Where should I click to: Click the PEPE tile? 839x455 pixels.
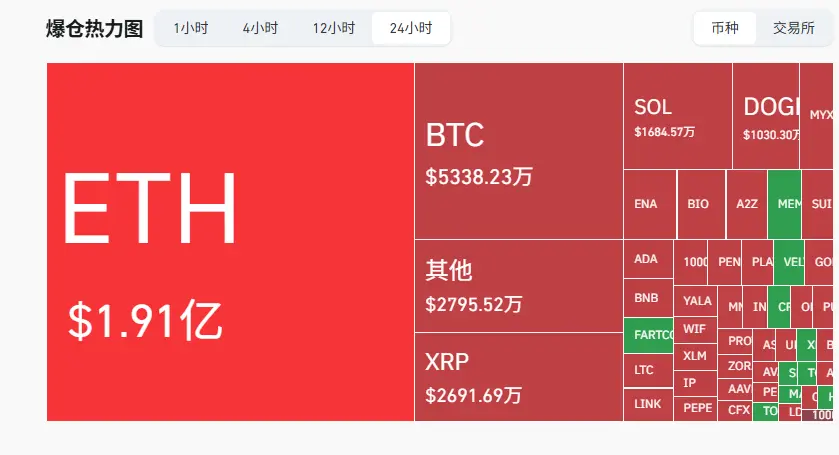click(696, 408)
